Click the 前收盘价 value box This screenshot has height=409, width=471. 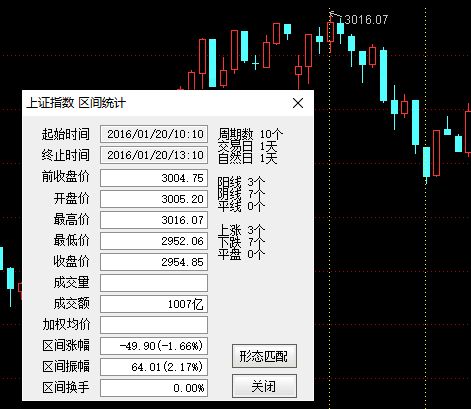tap(154, 178)
